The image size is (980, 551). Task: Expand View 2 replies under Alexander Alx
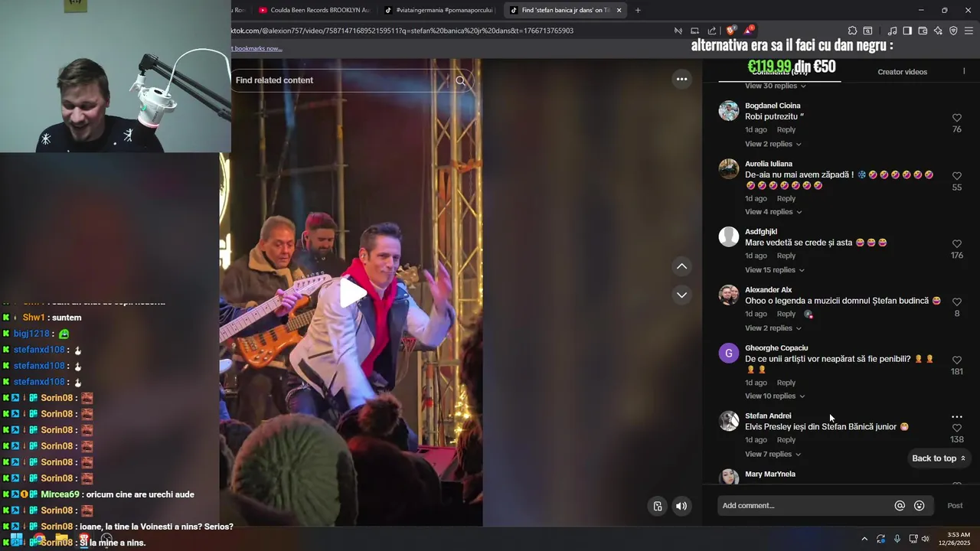point(773,328)
